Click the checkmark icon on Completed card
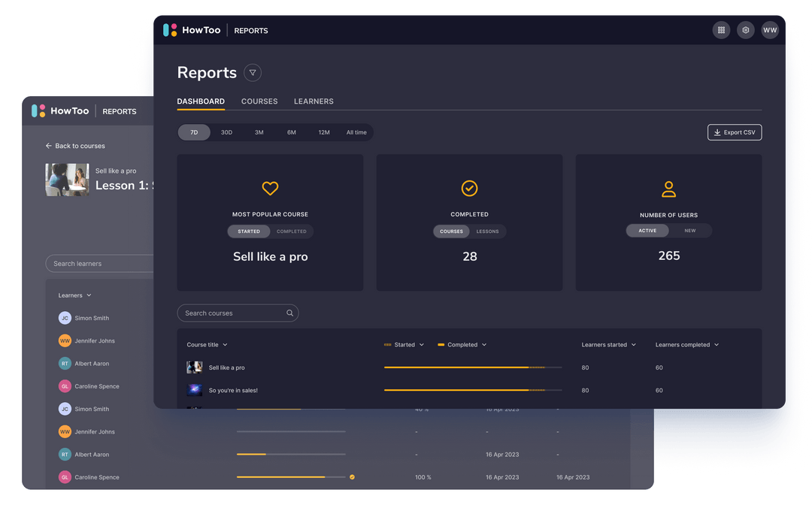The image size is (812, 505). click(469, 188)
